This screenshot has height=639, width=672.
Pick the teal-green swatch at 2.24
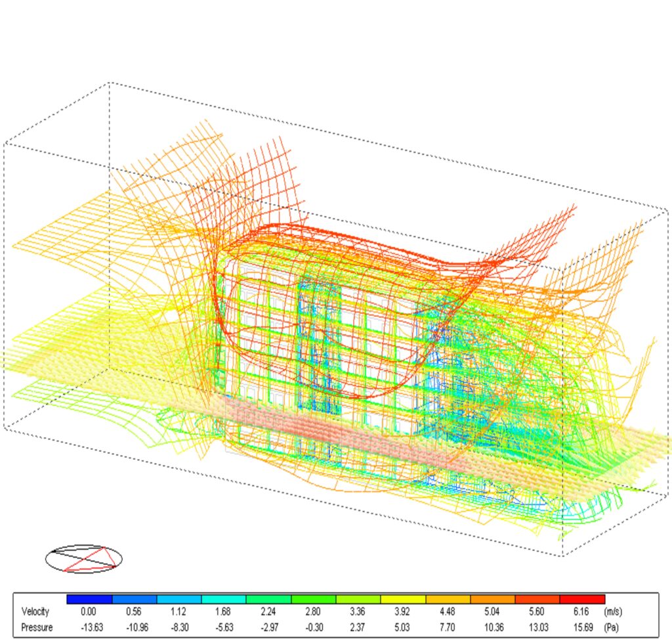[268, 599]
